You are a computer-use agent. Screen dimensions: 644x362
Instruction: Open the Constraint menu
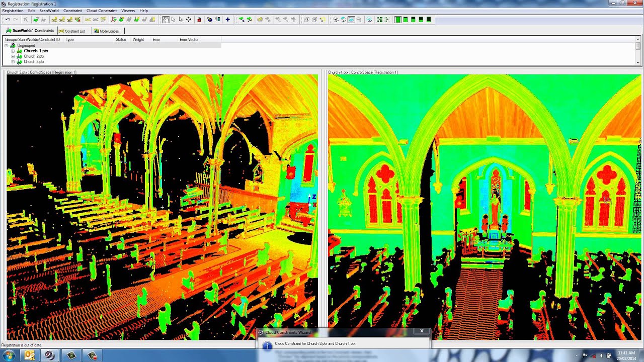tap(72, 11)
